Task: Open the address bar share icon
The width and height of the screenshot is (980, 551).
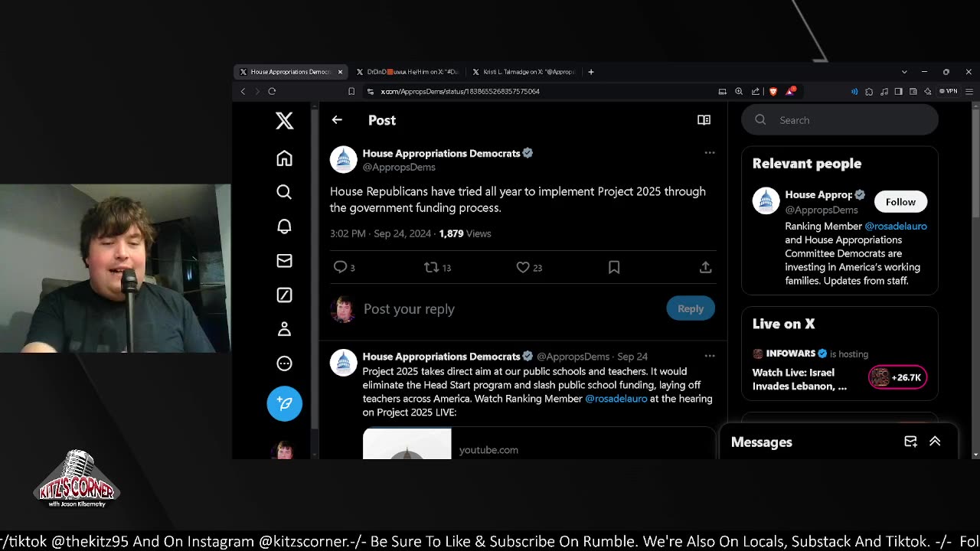Action: click(x=756, y=91)
